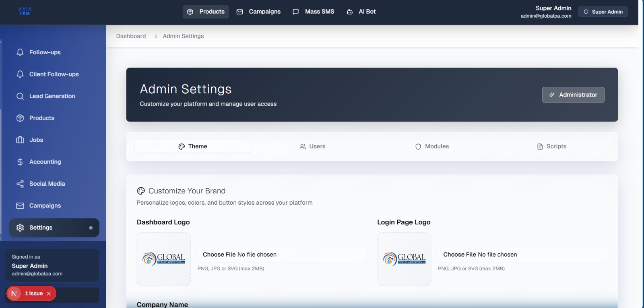Dismiss the 1 Issue notification badge
644x308 pixels.
[x=49, y=294]
